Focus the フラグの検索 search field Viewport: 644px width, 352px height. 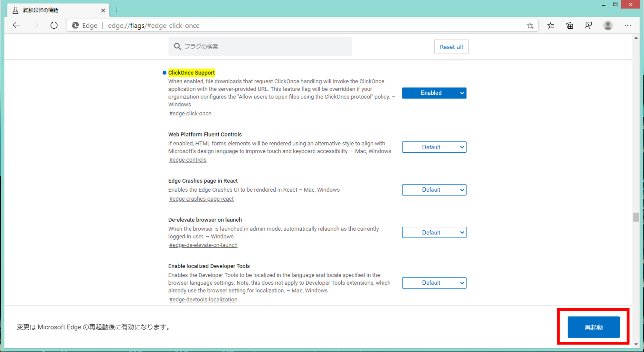click(260, 46)
